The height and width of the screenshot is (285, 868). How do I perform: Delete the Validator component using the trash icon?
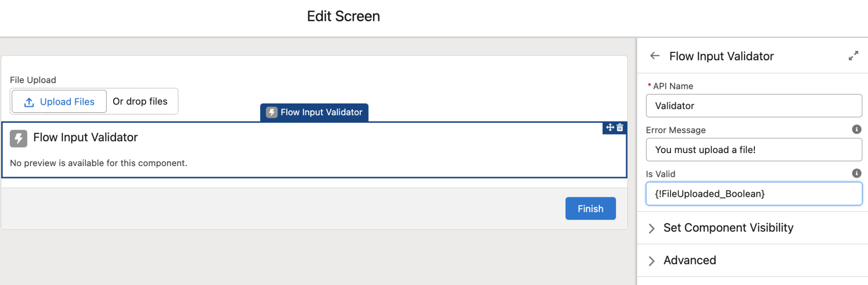pos(620,128)
